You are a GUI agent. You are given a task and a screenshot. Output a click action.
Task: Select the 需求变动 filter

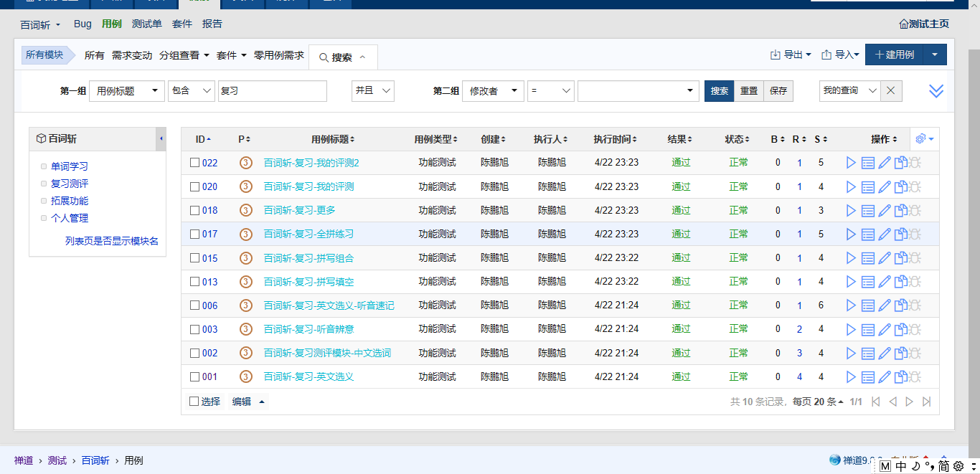point(132,55)
